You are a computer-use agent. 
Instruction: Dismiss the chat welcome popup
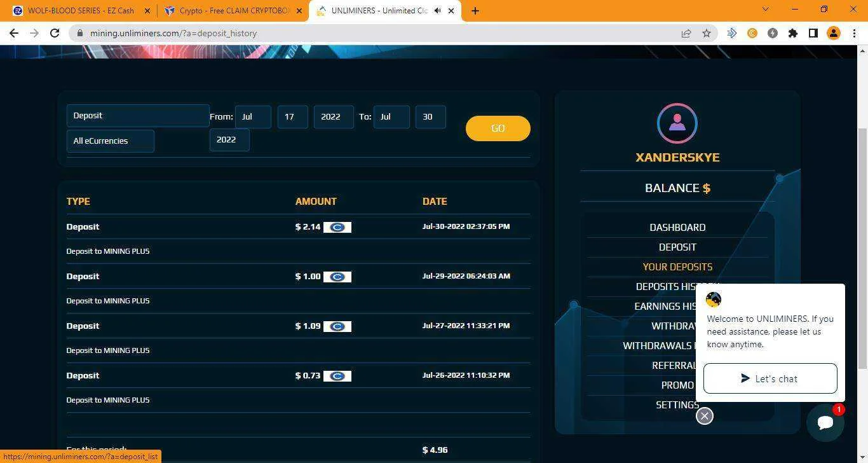(x=705, y=416)
